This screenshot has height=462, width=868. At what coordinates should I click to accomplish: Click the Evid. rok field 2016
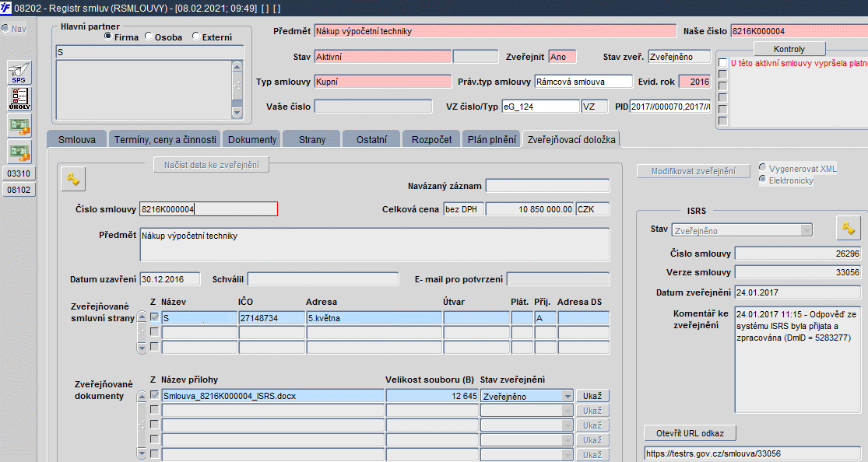[x=694, y=82]
